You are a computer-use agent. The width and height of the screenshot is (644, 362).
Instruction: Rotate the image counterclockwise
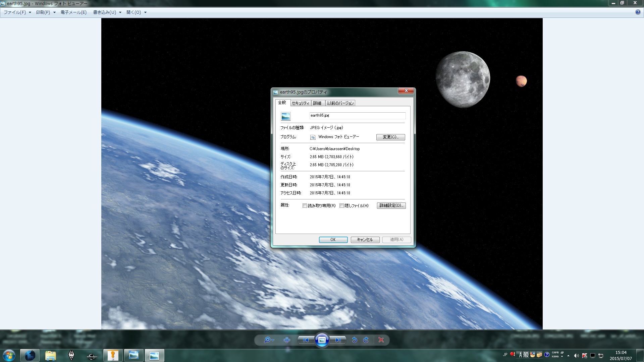pos(355,340)
